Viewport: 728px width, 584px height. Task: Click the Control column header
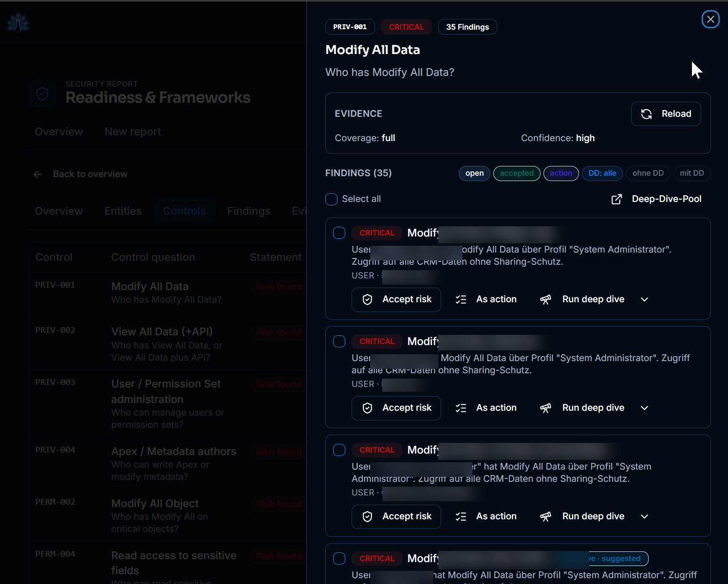(x=54, y=257)
